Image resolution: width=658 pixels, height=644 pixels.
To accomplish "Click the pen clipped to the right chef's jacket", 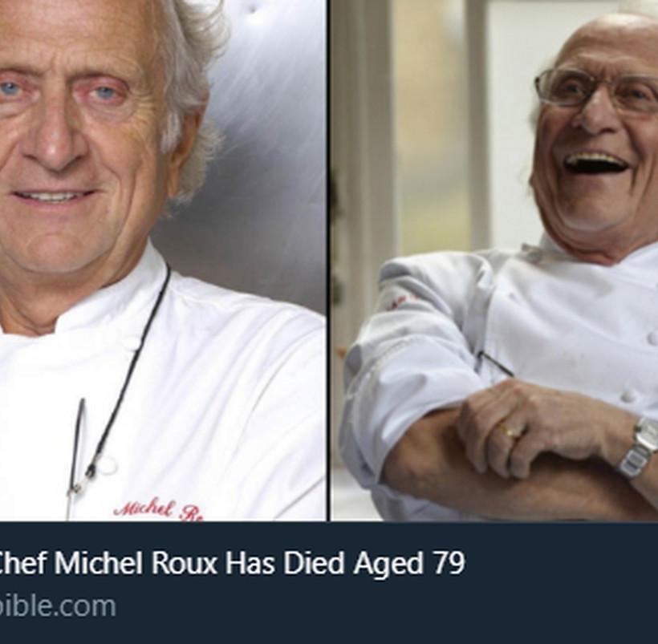I will [x=495, y=364].
